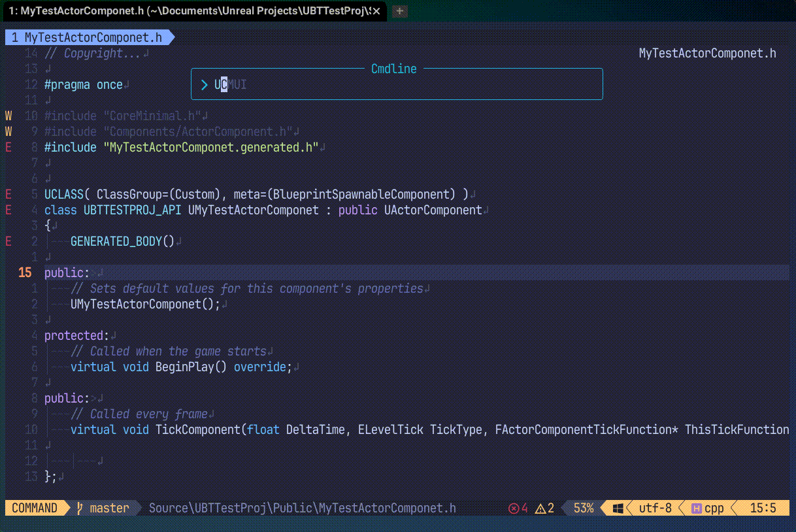
Task: Click the 15:5 cursor position entry
Action: pos(763,508)
